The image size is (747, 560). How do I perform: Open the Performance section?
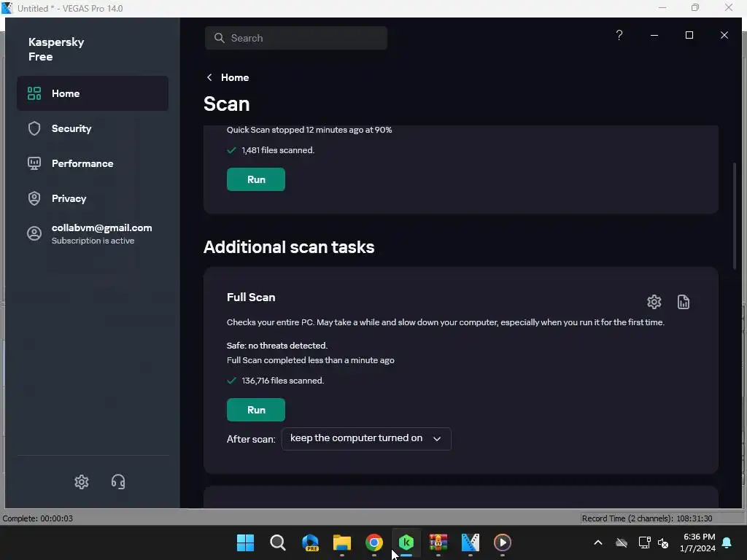click(93, 163)
